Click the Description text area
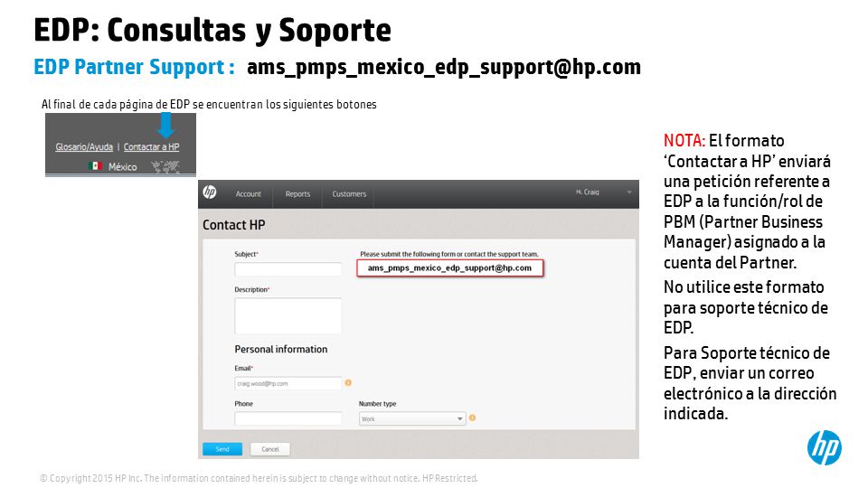Image resolution: width=868 pixels, height=488 pixels. 288,316
